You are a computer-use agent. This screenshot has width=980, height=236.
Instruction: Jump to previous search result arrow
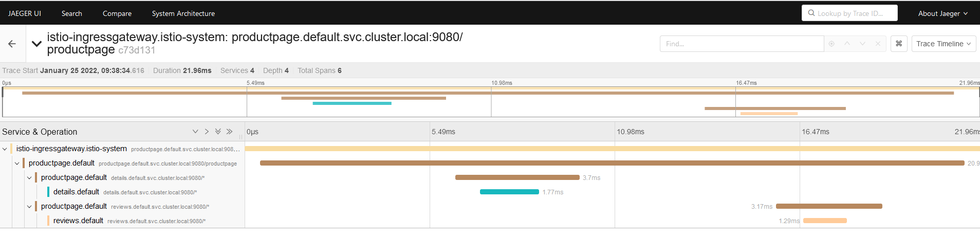(847, 44)
